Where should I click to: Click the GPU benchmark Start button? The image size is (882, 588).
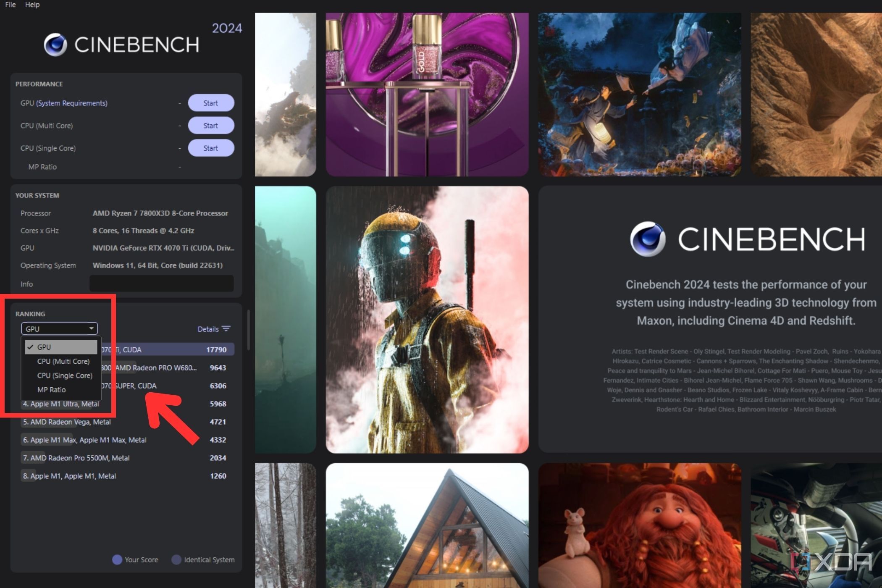click(211, 103)
